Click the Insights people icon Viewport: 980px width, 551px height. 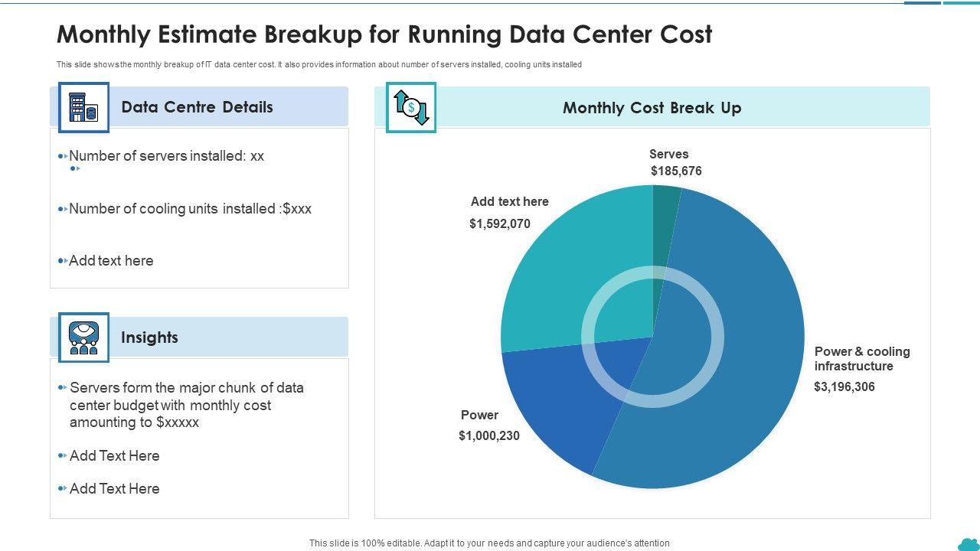click(83, 337)
